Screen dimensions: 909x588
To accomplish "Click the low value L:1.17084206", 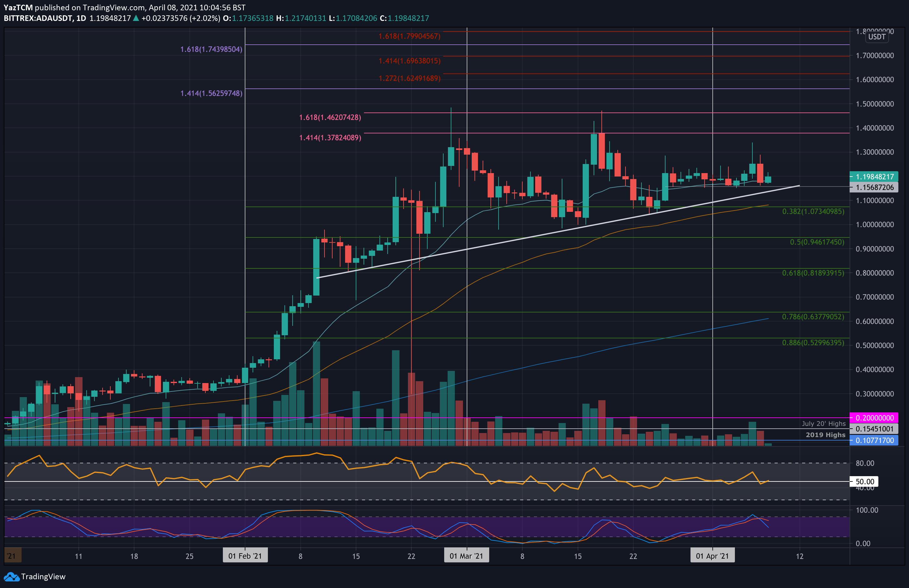I will [x=353, y=18].
